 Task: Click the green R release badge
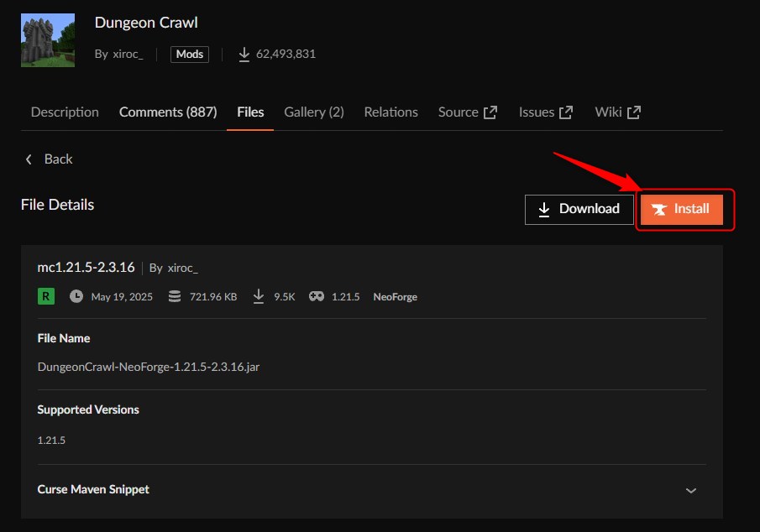click(x=46, y=296)
